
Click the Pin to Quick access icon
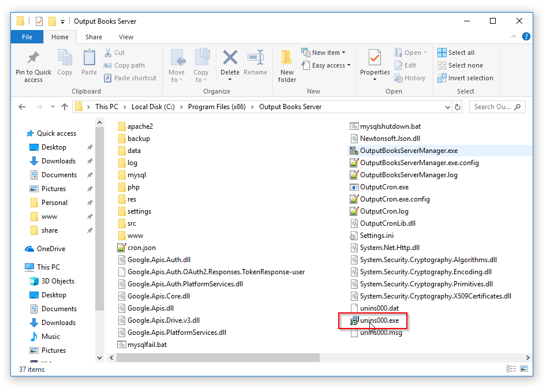pyautogui.click(x=33, y=58)
